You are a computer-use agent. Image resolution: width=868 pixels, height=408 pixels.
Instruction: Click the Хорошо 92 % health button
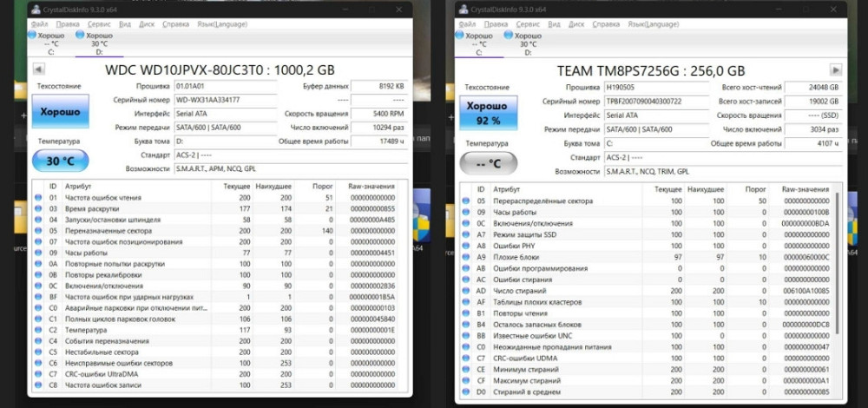click(x=487, y=115)
